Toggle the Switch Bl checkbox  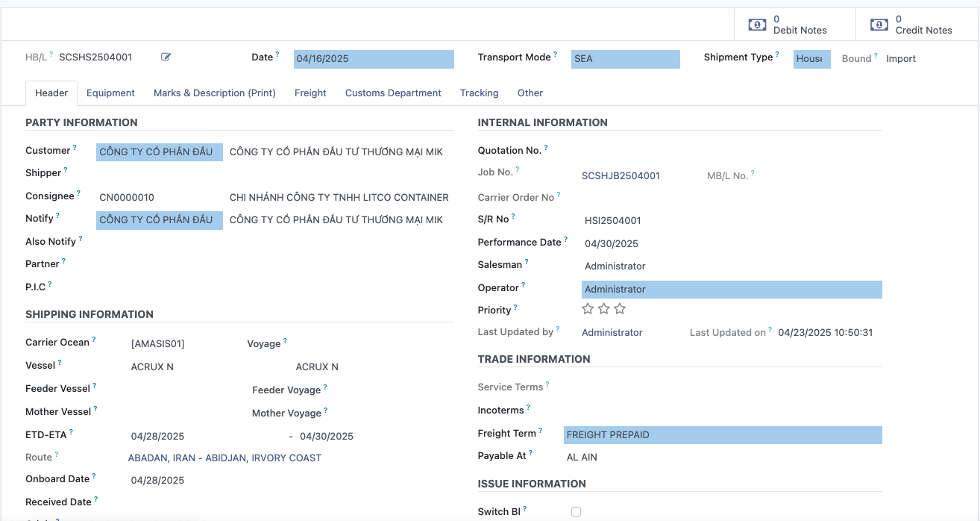pyautogui.click(x=576, y=511)
